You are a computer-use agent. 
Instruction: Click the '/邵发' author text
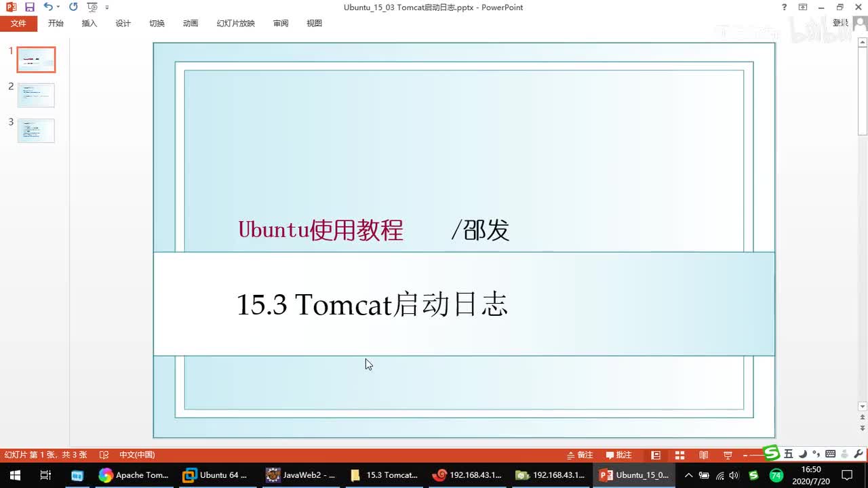click(x=480, y=230)
